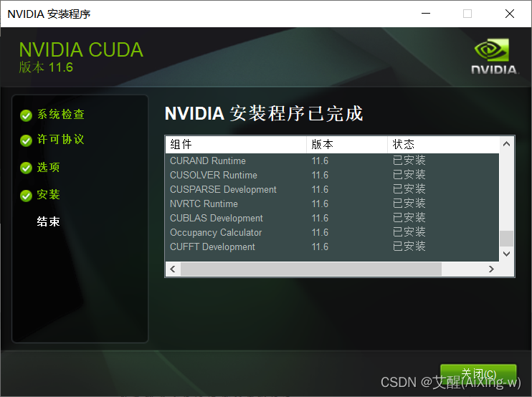Select the CUBLAS Development row
Screen dimensions: 532x397
tap(332, 218)
